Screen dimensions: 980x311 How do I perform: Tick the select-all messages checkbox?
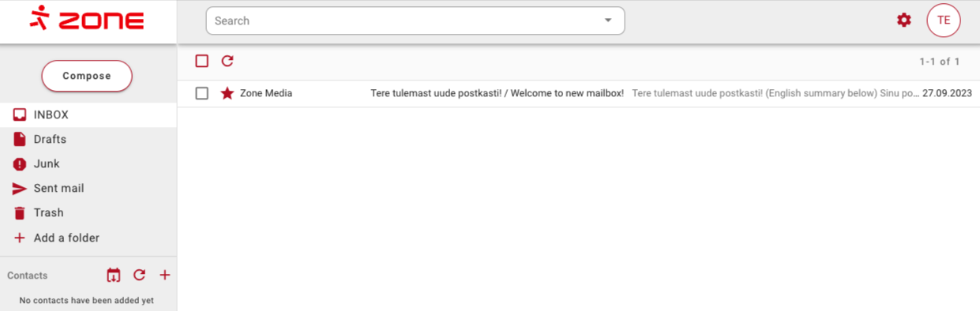[202, 61]
